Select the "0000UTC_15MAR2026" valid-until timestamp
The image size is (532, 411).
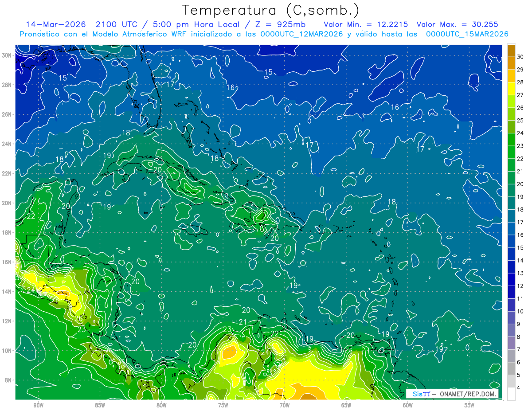click(x=467, y=34)
